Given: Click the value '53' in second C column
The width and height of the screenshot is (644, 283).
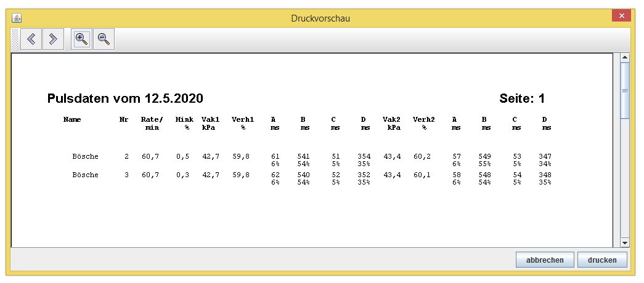Looking at the screenshot, I should point(517,156).
